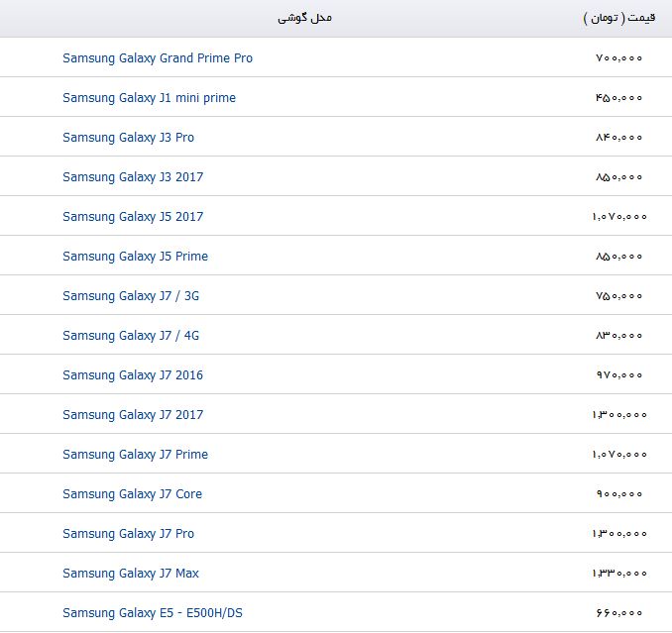Open the Samsung Galaxy J7 2016 link

[x=133, y=375]
